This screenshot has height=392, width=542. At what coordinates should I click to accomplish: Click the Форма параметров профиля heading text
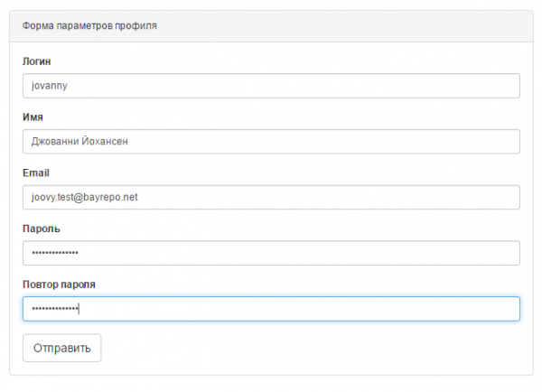[x=89, y=26]
